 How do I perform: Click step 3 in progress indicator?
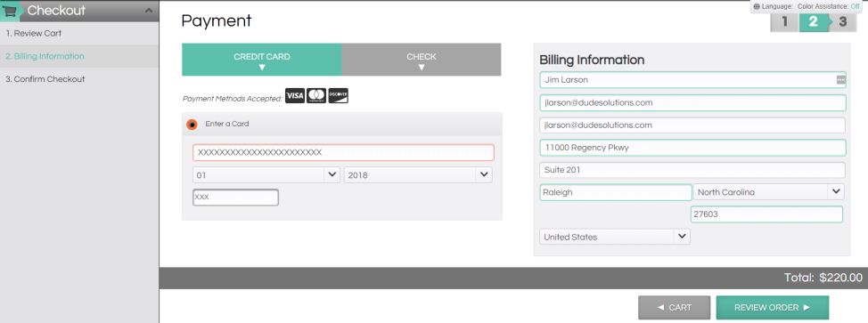pos(842,22)
